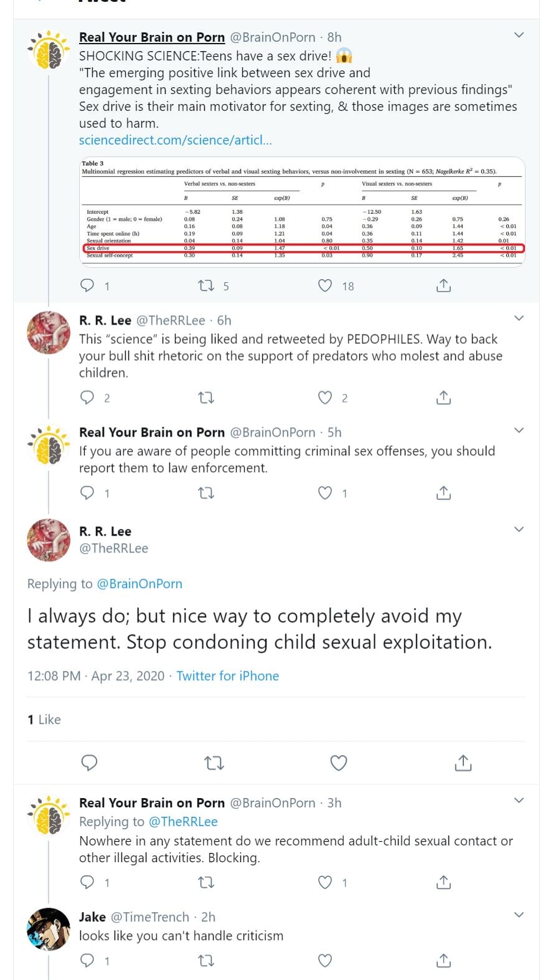This screenshot has width=548, height=980.
Task: View the Table 3 regression image
Action: pyautogui.click(x=302, y=212)
